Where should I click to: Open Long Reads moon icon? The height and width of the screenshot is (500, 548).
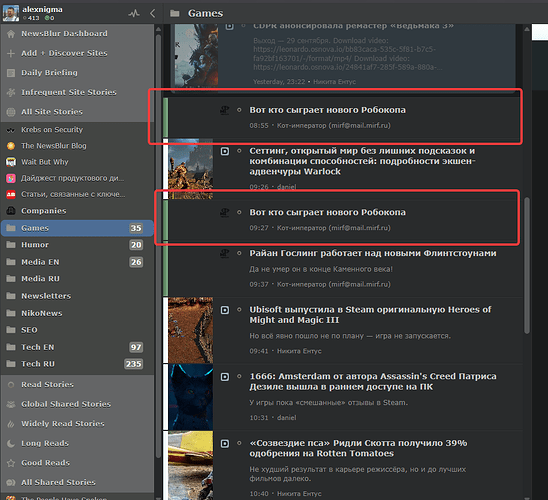11,443
